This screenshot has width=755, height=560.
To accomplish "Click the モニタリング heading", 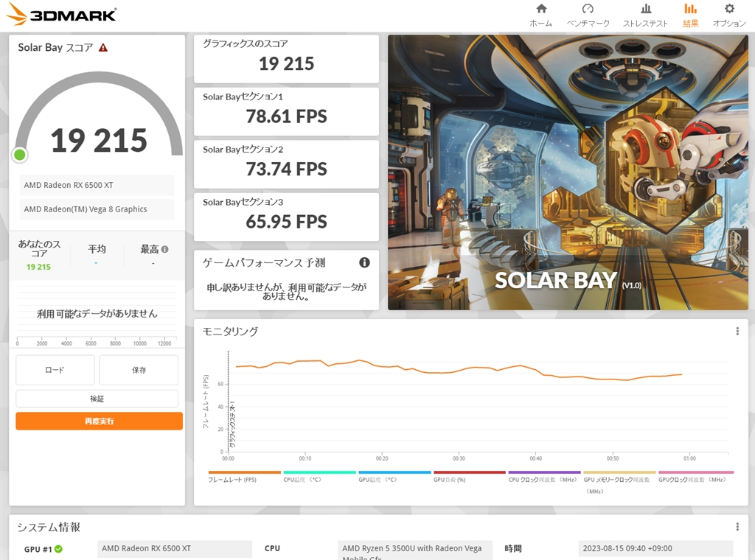I will pyautogui.click(x=230, y=331).
